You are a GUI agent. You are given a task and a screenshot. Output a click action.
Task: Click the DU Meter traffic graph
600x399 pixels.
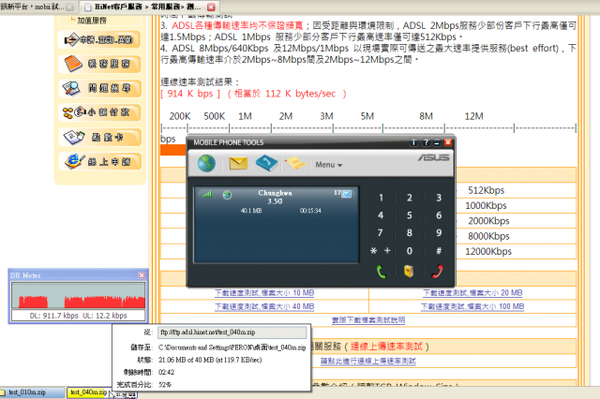click(78, 295)
